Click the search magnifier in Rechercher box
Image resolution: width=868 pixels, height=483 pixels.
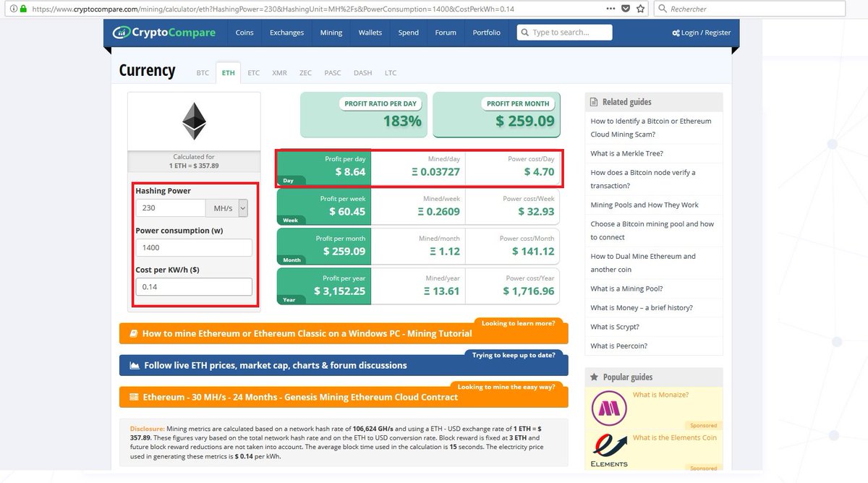[663, 9]
